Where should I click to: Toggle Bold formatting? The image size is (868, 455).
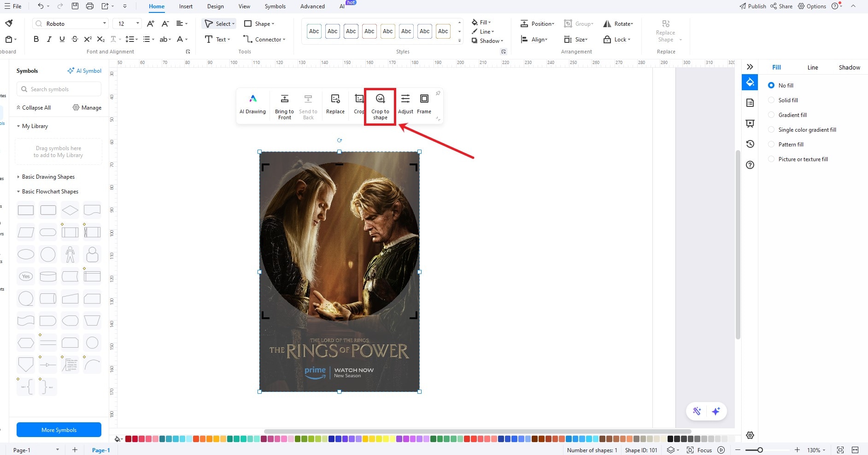point(36,39)
